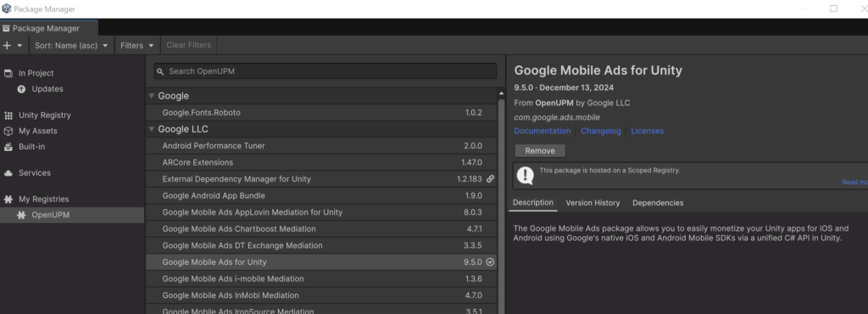This screenshot has width=868, height=314.
Task: Click the link icon beside version 1.2.183
Action: [x=490, y=179]
